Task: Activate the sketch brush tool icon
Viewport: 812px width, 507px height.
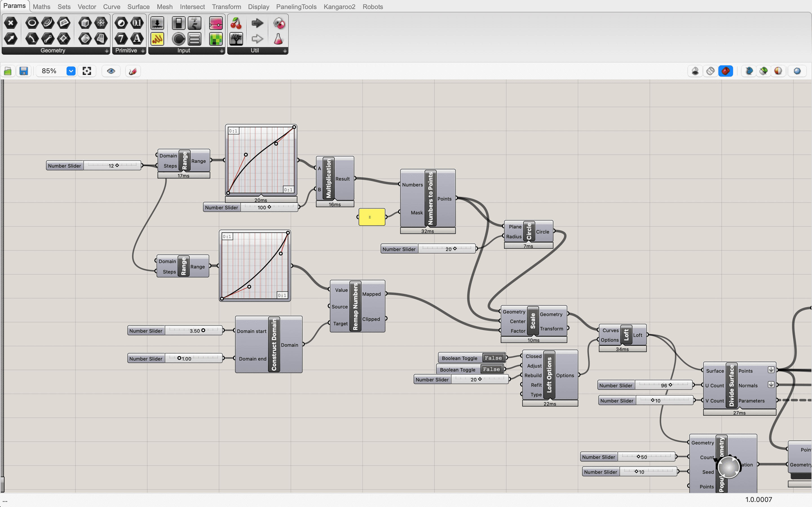Action: point(133,71)
